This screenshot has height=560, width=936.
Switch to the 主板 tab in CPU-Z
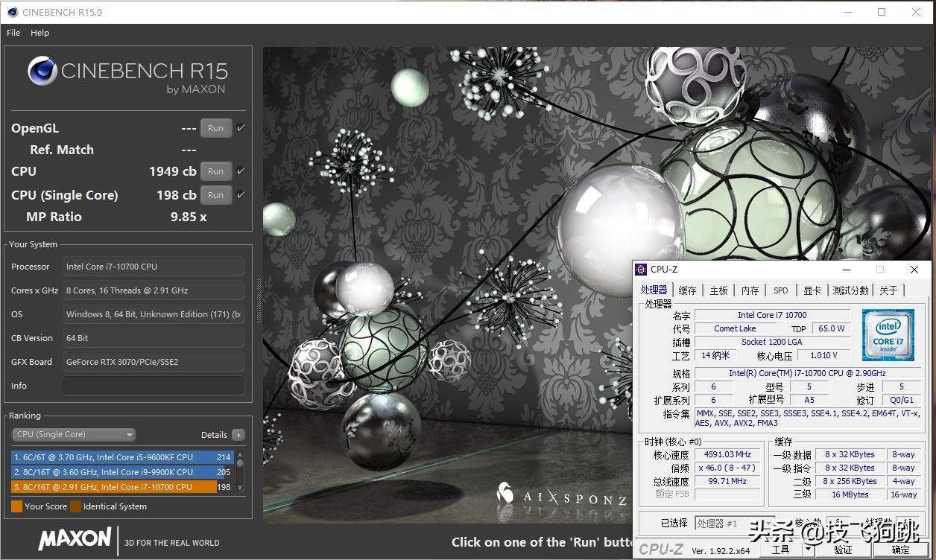pos(719,290)
